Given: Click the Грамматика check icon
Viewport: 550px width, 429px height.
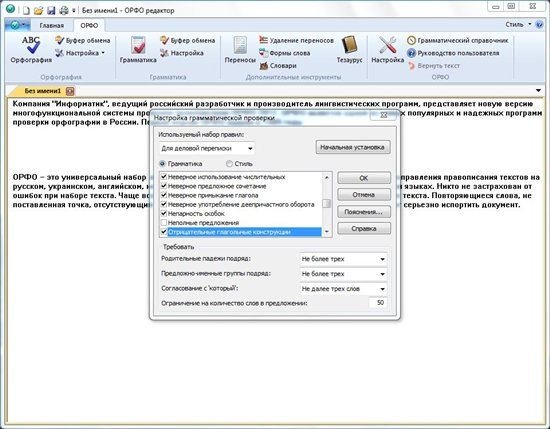Looking at the screenshot, I should [138, 49].
